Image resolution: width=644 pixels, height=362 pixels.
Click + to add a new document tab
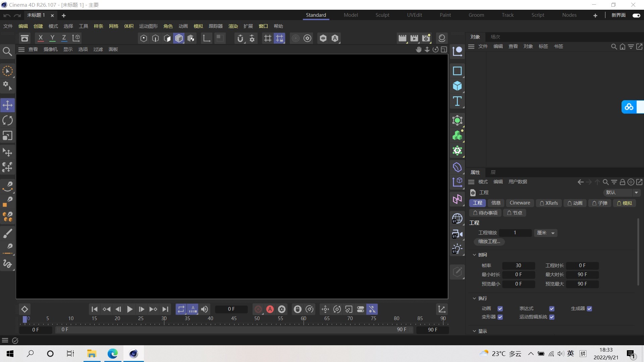(63, 15)
